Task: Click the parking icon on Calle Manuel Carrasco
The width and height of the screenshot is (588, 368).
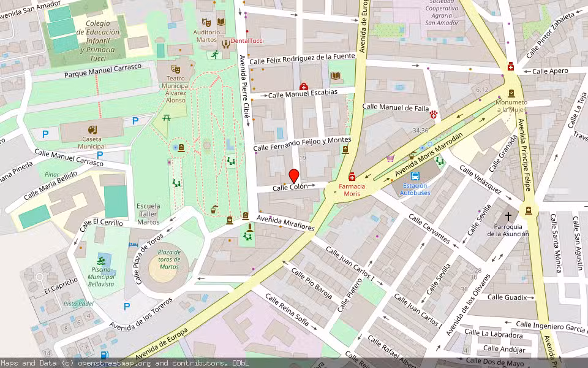Action: [x=100, y=155]
